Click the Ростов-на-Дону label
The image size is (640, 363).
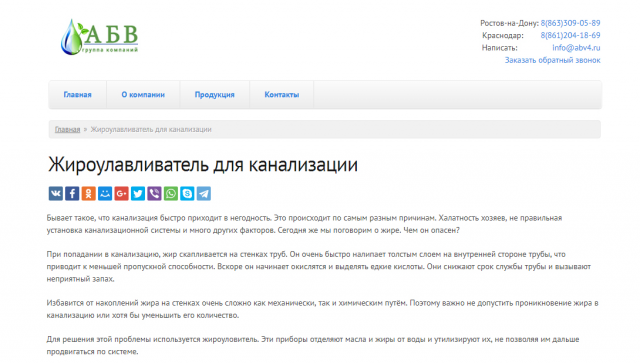[x=509, y=23]
